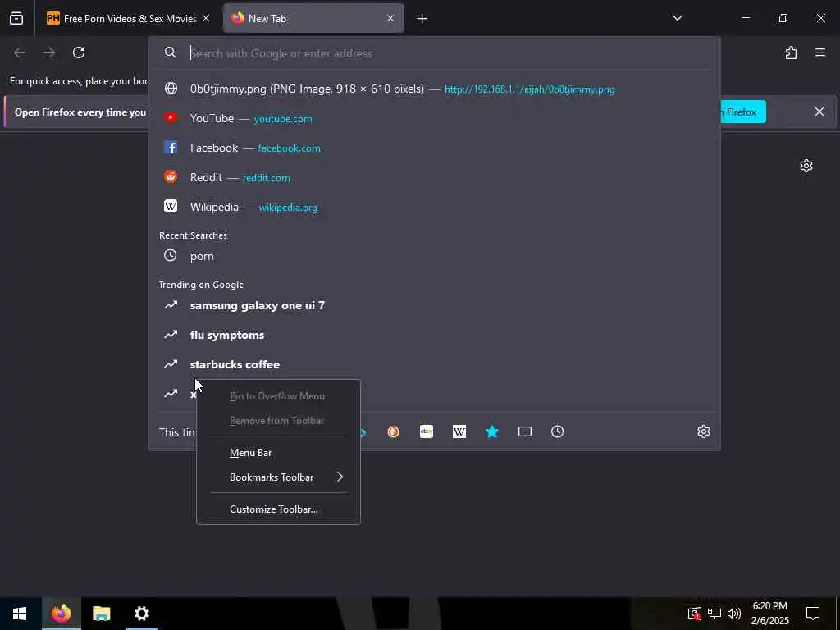Screen dimensions: 840x630
Task: Dismiss the Open Firefox every time banner
Action: 819,112
